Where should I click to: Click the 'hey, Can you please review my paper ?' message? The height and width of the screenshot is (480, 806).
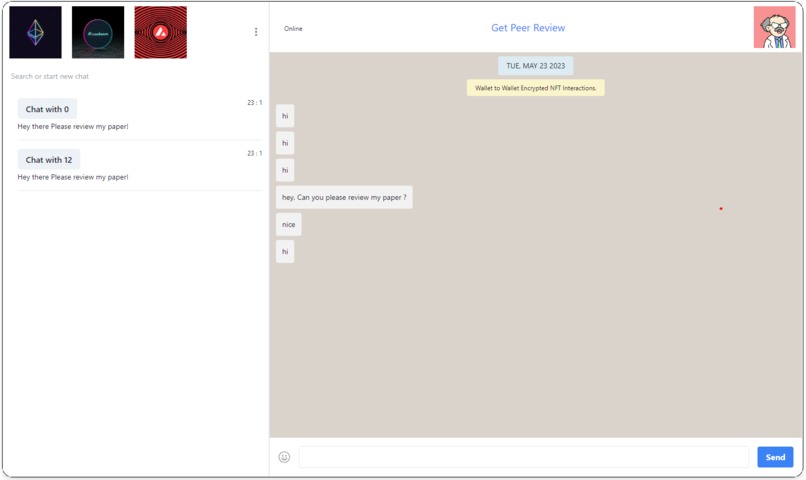(x=344, y=197)
